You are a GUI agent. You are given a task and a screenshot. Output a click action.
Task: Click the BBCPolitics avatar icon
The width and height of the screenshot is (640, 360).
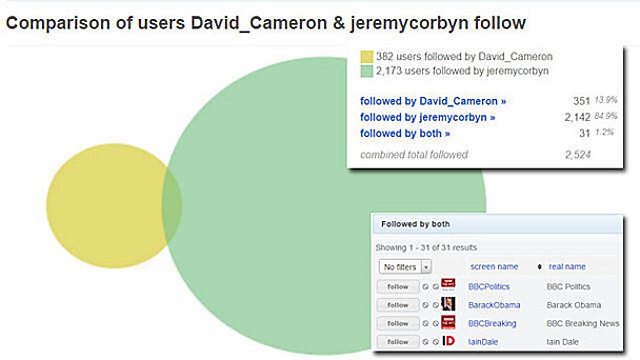(448, 284)
